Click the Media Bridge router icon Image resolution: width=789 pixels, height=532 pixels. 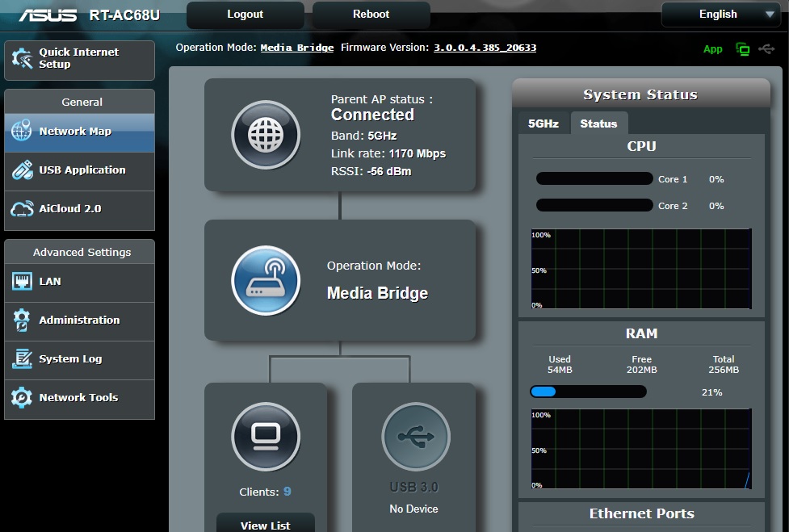pos(266,281)
